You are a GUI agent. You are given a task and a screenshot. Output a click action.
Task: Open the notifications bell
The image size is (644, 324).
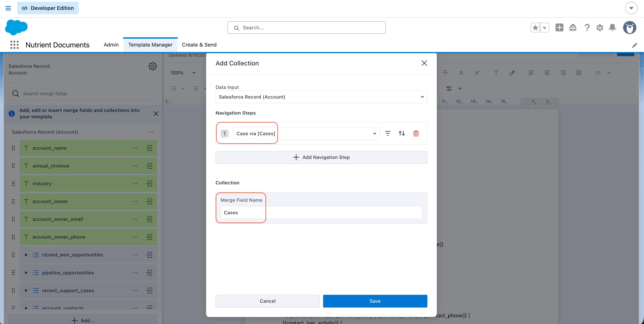tap(612, 27)
